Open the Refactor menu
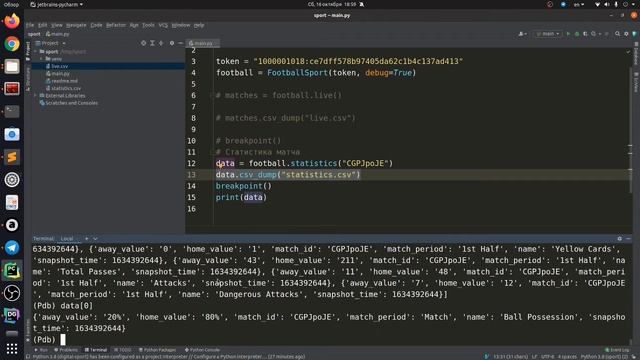 pyautogui.click(x=116, y=25)
